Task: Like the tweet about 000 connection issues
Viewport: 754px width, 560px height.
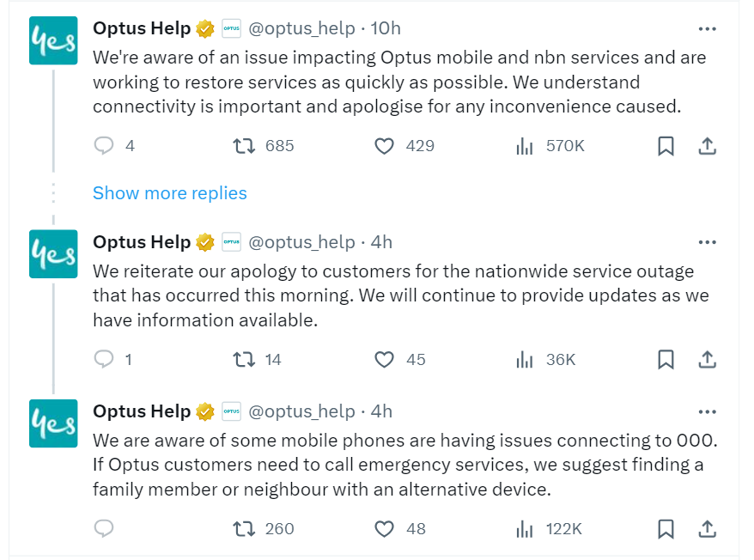Action: coord(384,529)
